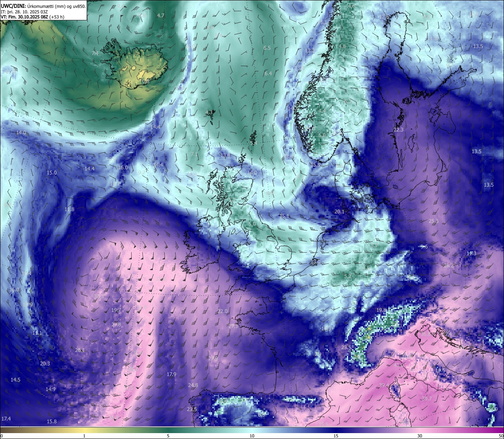Image resolution: width=504 pixels, height=439 pixels.
Task: Click the VT valid time line (+53 h)
Action: (x=32, y=17)
